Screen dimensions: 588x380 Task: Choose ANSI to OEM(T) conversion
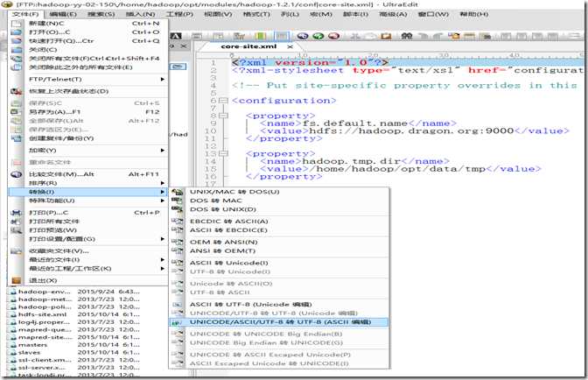pyautogui.click(x=278, y=251)
